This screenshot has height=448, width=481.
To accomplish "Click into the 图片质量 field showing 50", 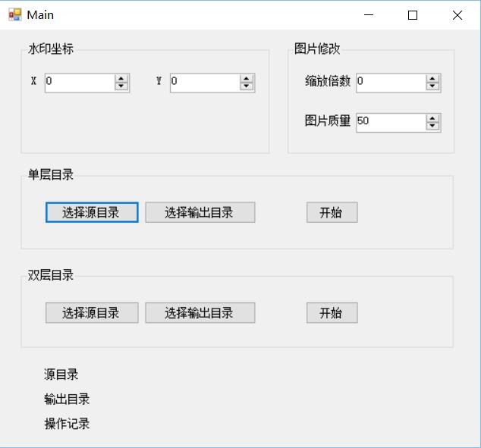I will (391, 123).
